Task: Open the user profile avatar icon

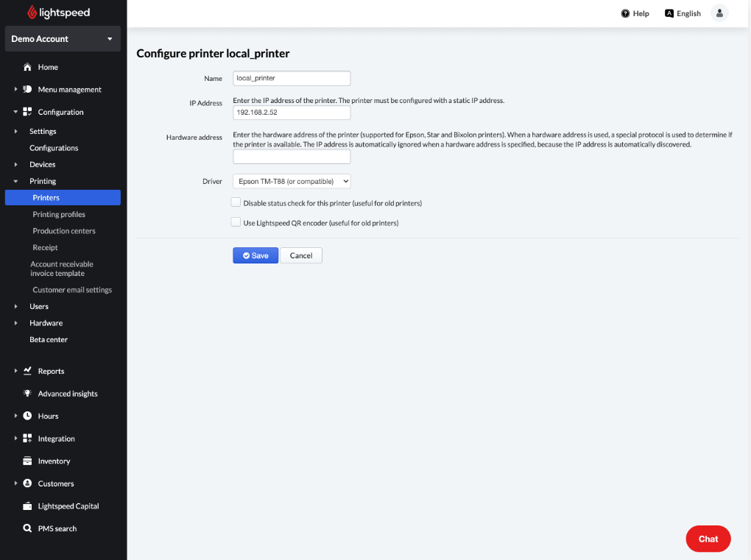Action: pos(719,13)
